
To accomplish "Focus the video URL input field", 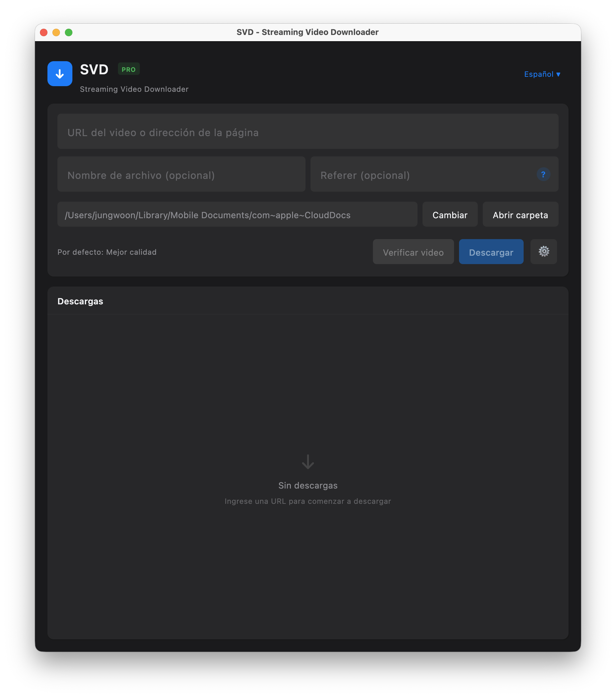I will (x=307, y=132).
